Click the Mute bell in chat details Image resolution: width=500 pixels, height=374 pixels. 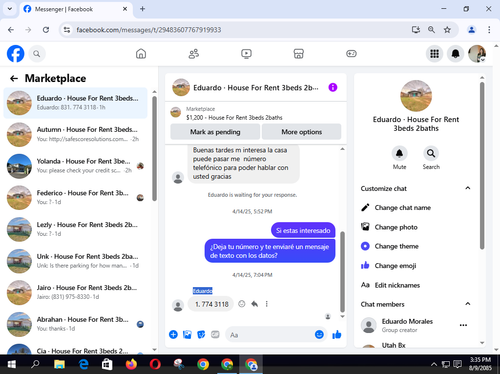(x=399, y=153)
